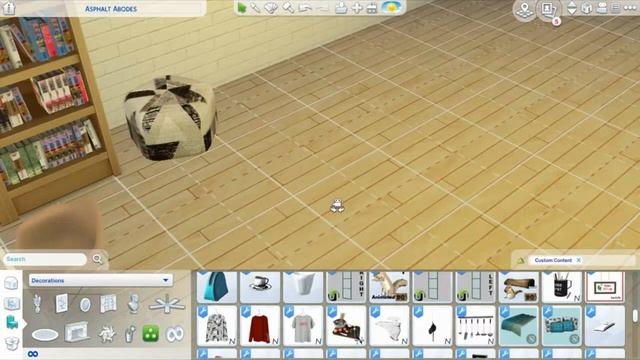
Task: Pick the framed hanging sign item
Action: click(x=605, y=287)
